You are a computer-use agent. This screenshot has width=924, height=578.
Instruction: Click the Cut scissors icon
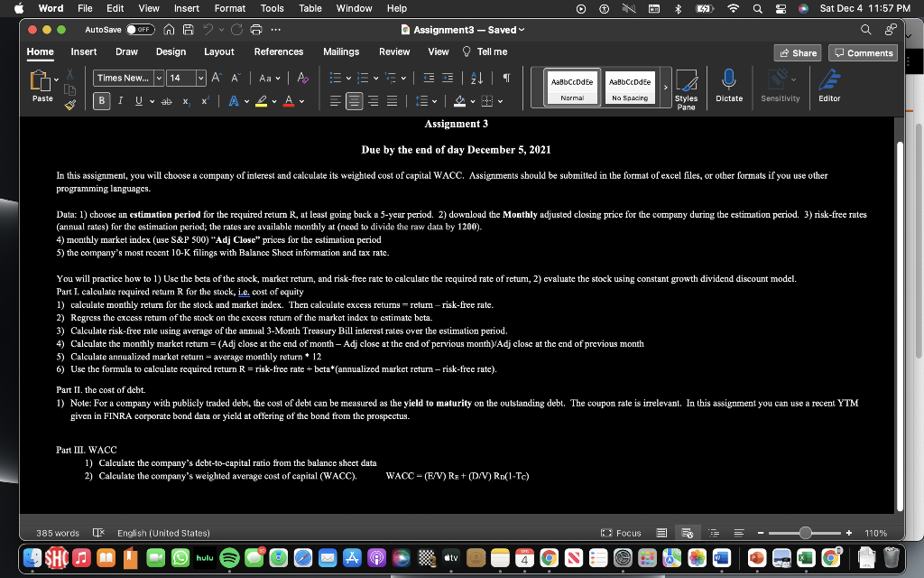coord(70,74)
